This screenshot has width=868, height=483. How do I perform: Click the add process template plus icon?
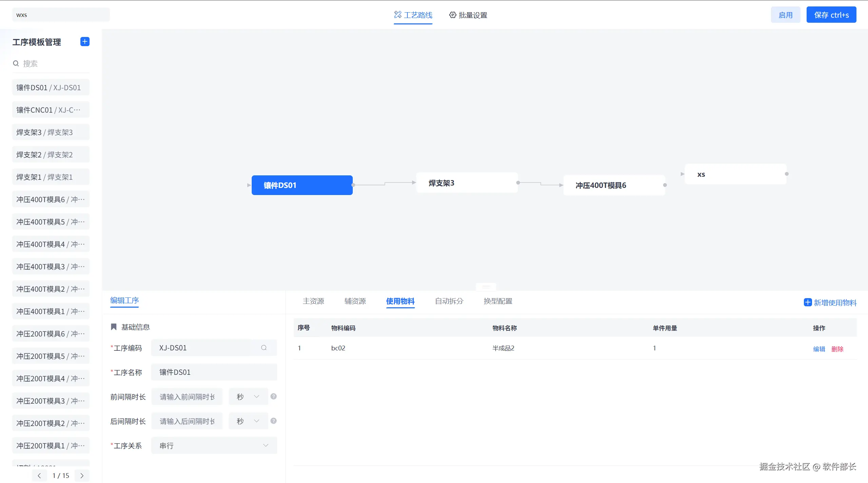pos(85,42)
